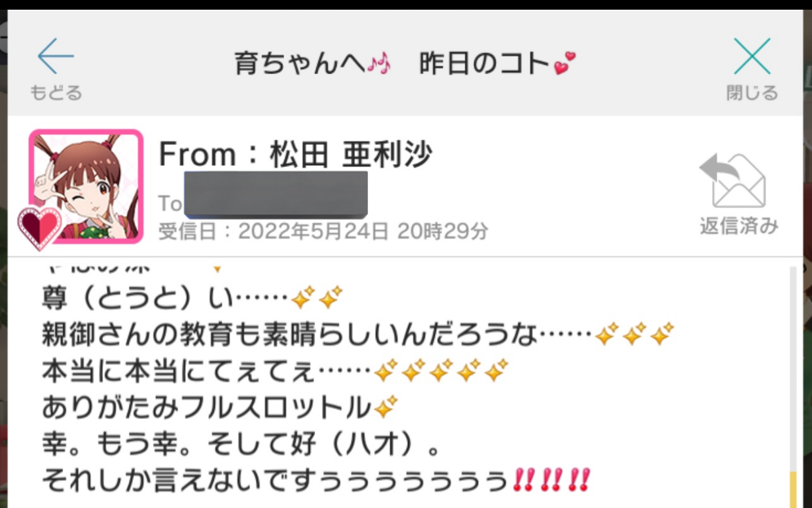This screenshot has width=812, height=508.
Task: Click the gray message scrollbar track
Action: coord(793,367)
